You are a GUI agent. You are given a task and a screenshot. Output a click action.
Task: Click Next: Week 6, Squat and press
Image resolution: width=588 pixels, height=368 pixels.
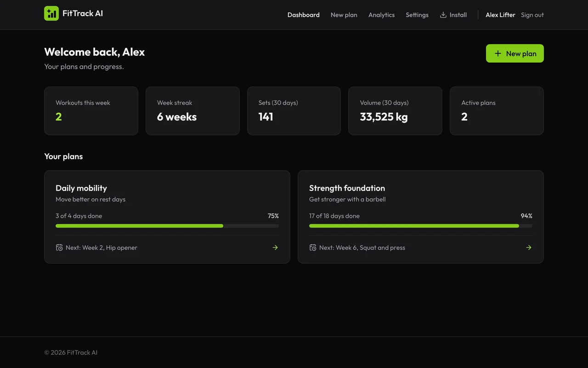coord(362,247)
